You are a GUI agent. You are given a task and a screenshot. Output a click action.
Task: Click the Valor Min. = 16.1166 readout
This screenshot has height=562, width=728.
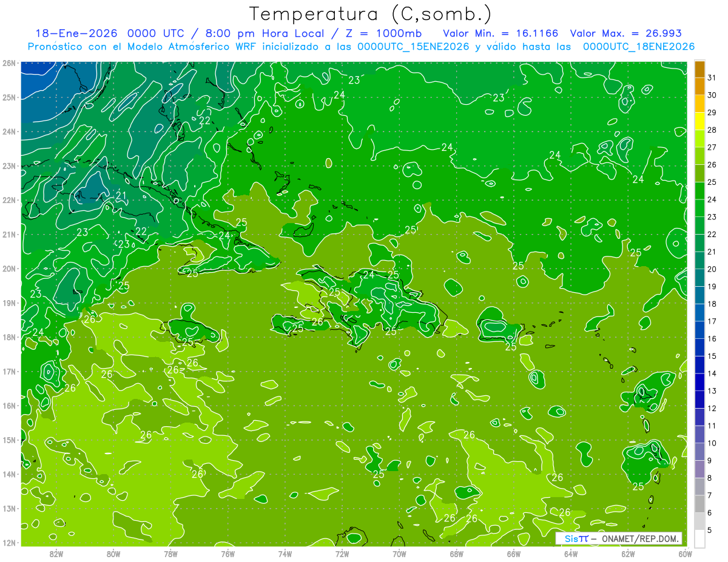pos(500,33)
